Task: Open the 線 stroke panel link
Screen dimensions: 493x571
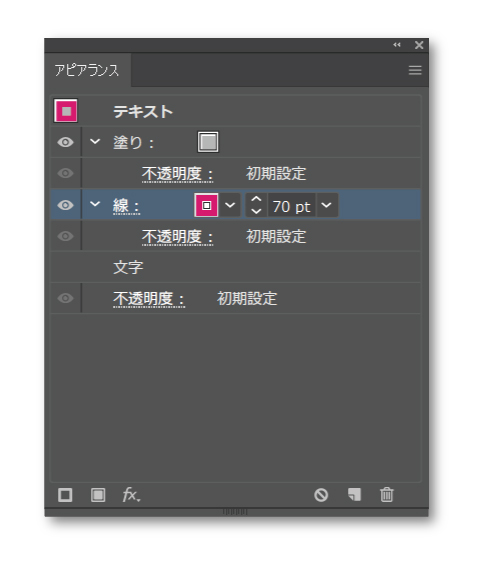Action: tap(126, 206)
